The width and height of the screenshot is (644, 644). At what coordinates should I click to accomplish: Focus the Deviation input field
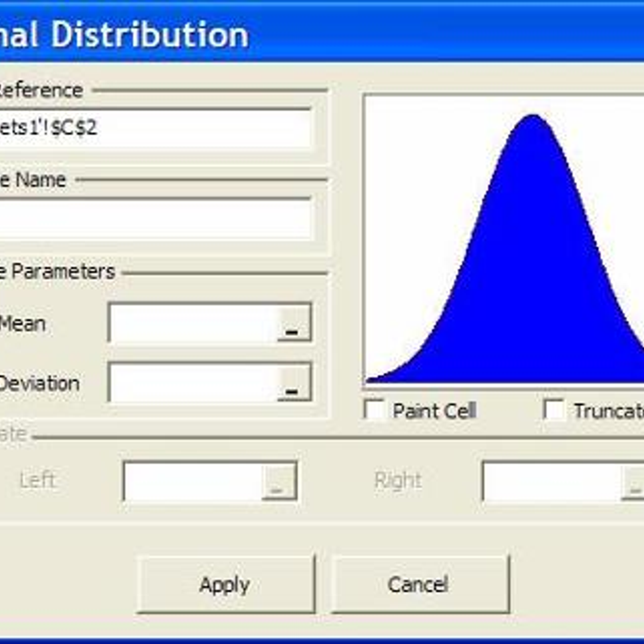pyautogui.click(x=193, y=383)
